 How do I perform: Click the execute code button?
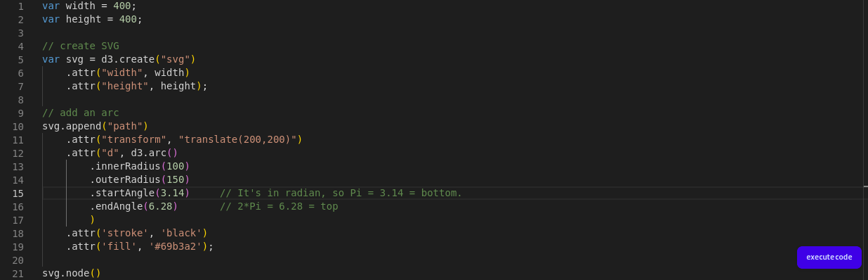pyautogui.click(x=829, y=257)
